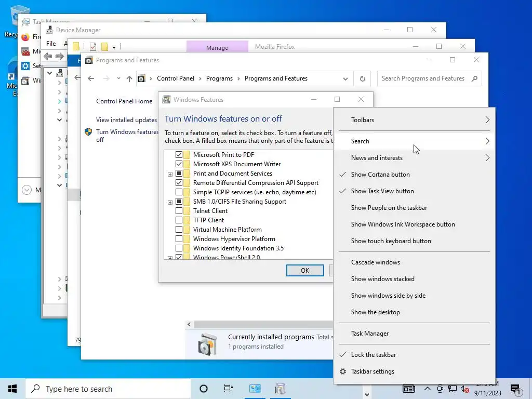Click the Windows Features title bar icon
The width and height of the screenshot is (532, 399).
[167, 99]
